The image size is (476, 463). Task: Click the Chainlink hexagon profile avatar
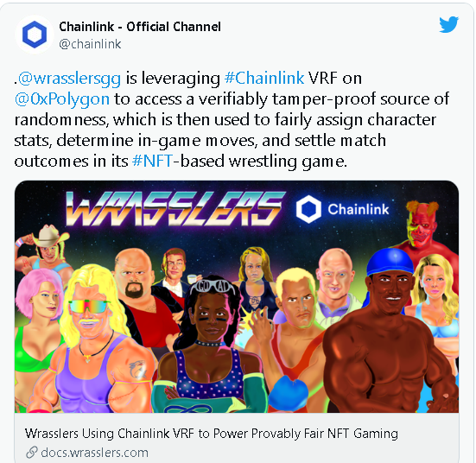[35, 35]
